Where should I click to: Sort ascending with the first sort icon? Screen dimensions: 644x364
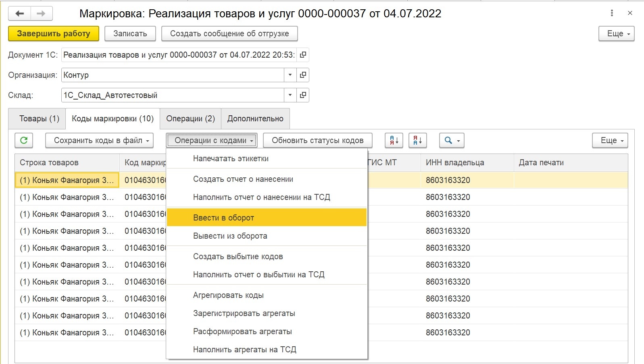[x=394, y=140]
